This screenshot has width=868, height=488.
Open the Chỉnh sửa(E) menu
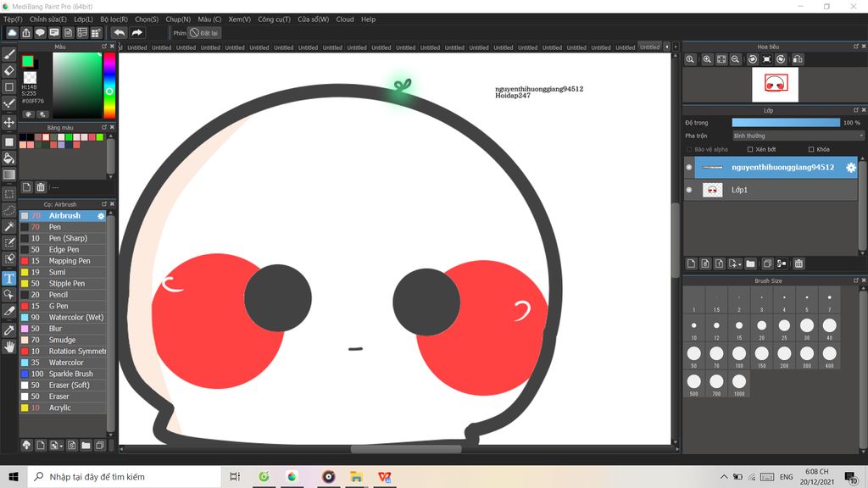pyautogui.click(x=48, y=19)
